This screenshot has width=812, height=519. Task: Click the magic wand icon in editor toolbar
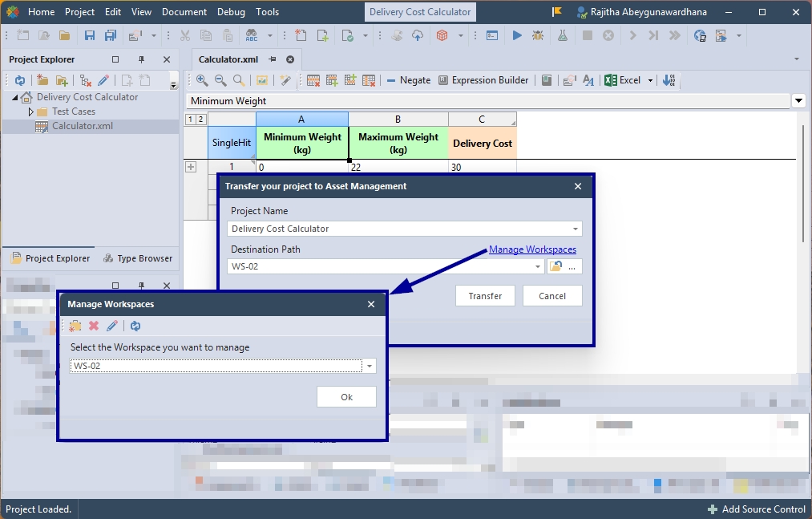285,80
